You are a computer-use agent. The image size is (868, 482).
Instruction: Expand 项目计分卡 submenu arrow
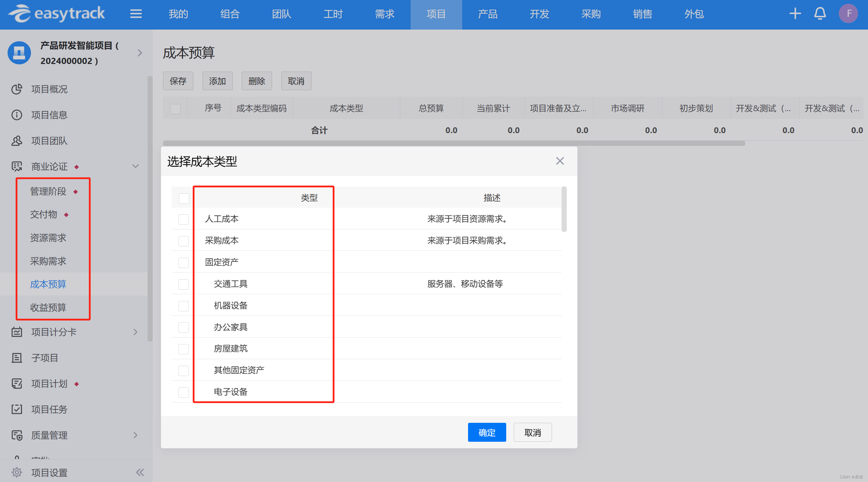pos(135,332)
